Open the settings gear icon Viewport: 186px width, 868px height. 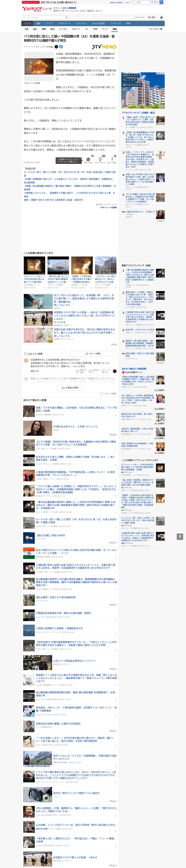[161, 18]
